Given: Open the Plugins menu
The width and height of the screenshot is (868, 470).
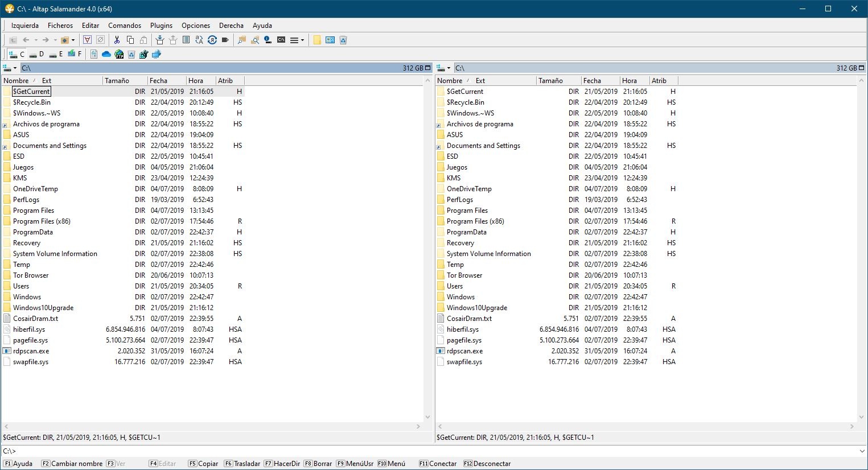Looking at the screenshot, I should [161, 26].
